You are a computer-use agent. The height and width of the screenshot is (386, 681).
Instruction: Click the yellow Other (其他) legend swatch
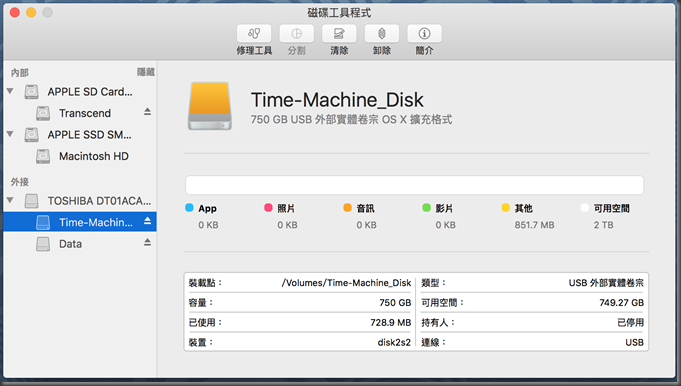click(x=505, y=208)
